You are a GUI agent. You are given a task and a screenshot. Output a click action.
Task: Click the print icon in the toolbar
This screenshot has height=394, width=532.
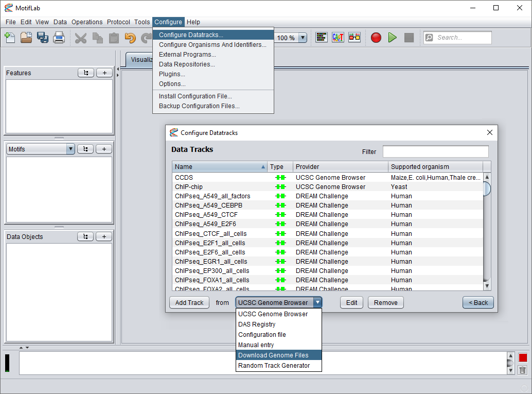[x=59, y=38]
